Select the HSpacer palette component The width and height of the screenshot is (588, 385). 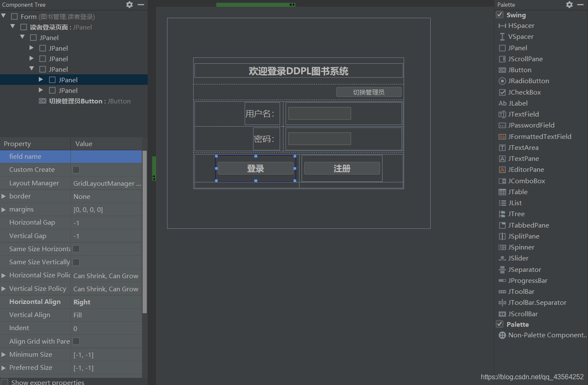tap(517, 26)
